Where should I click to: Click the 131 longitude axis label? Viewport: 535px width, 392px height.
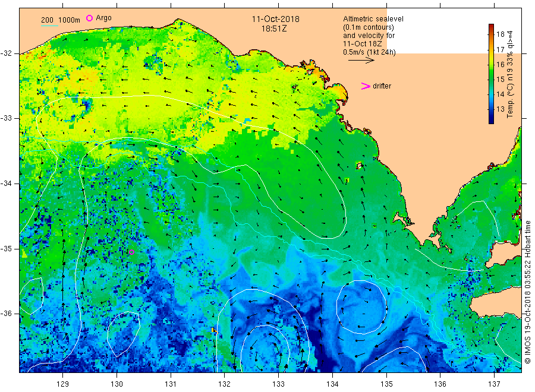171,384
